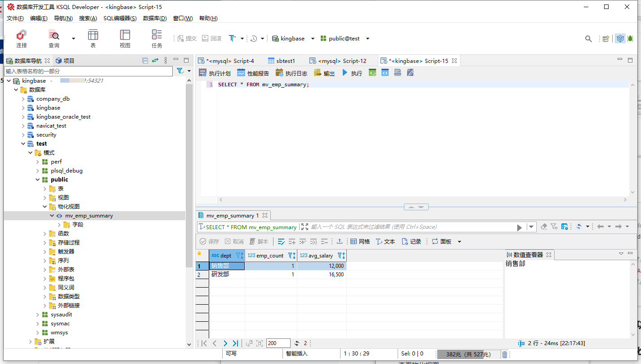
Task: Click the export results icon in result toolbar
Action: 340,241
